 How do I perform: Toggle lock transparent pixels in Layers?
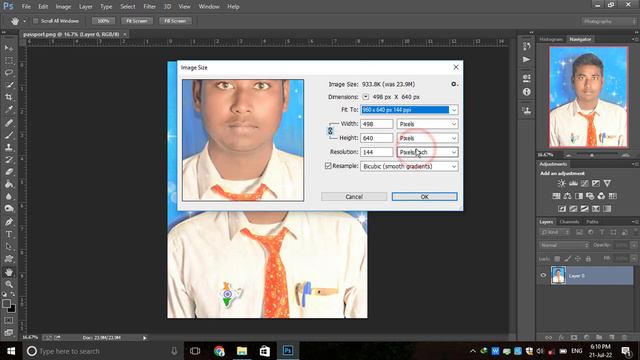[557, 259]
